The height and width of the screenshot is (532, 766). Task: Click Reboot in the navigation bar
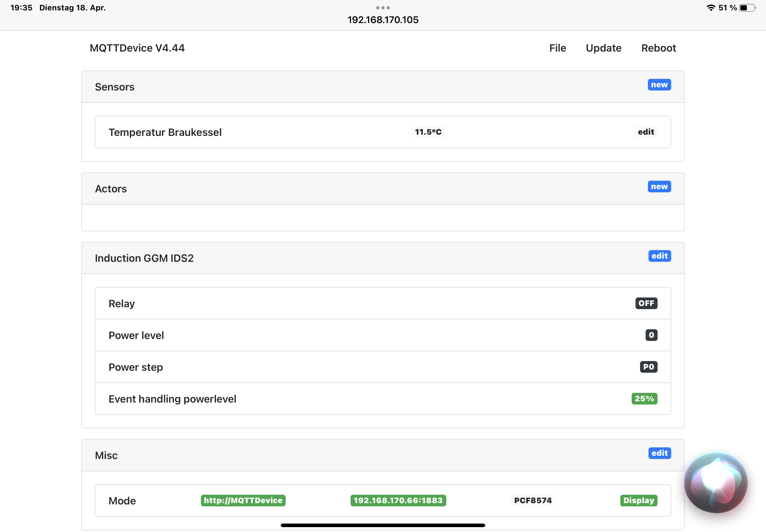(658, 48)
